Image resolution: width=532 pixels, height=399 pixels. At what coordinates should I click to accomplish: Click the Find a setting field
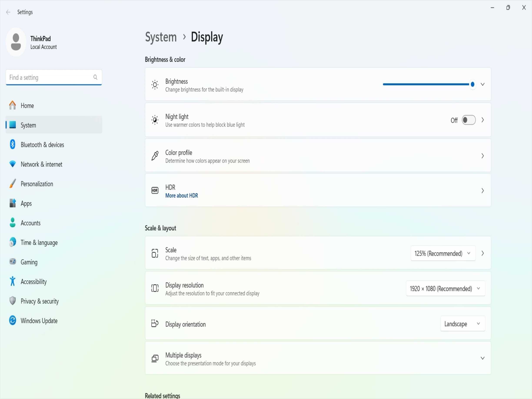(54, 77)
